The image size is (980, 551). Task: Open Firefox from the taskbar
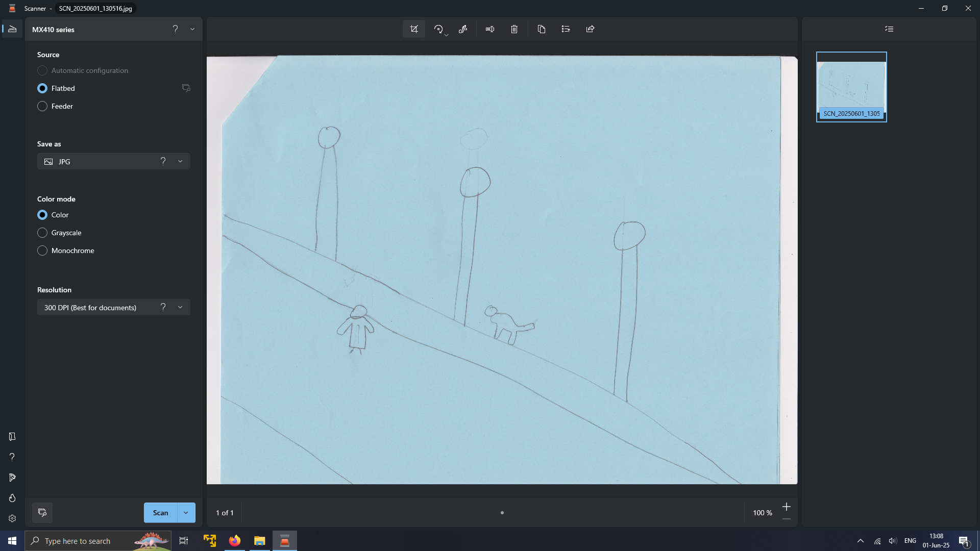pyautogui.click(x=235, y=541)
